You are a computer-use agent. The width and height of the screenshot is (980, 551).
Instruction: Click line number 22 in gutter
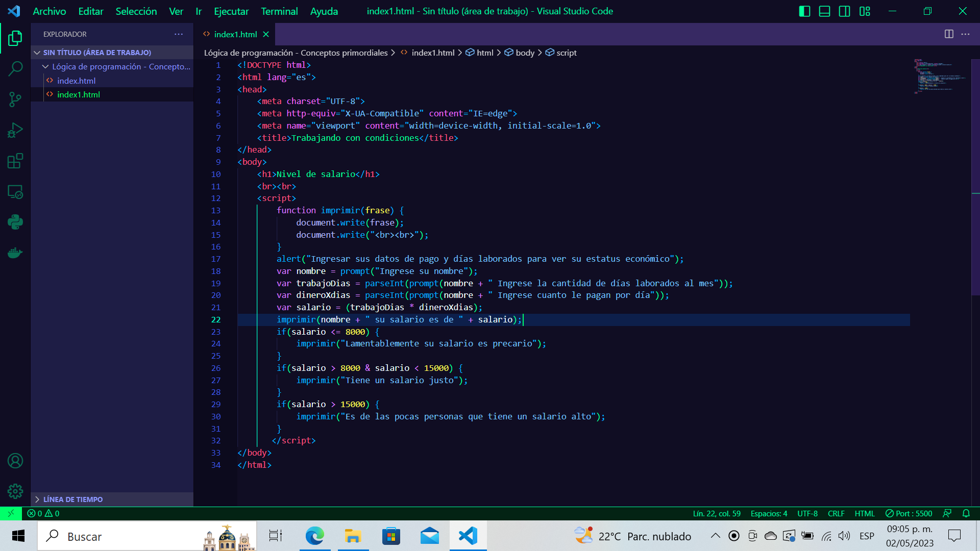[x=216, y=319]
